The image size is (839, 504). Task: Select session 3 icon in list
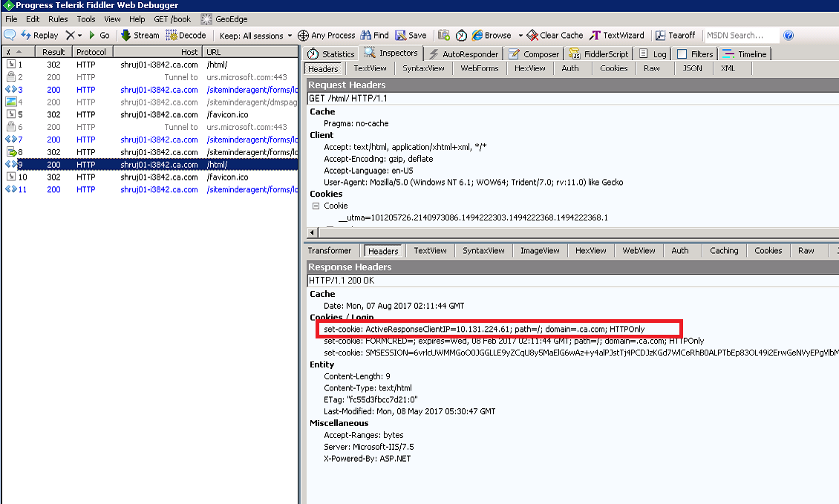click(10, 89)
